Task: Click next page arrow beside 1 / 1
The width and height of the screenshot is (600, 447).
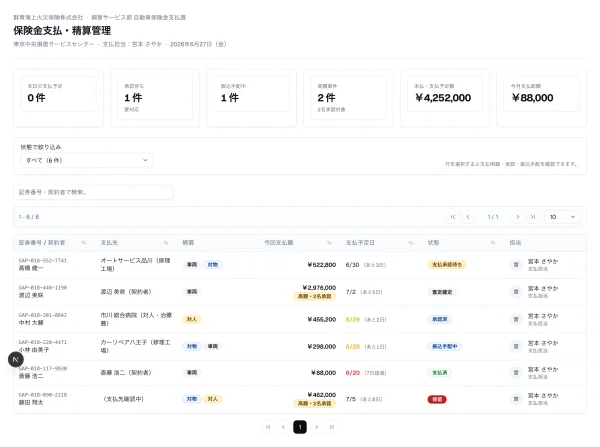Action: tap(518, 217)
